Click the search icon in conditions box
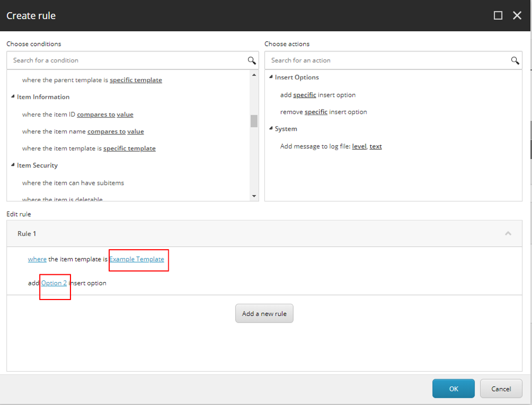The height and width of the screenshot is (405, 532). coord(252,61)
